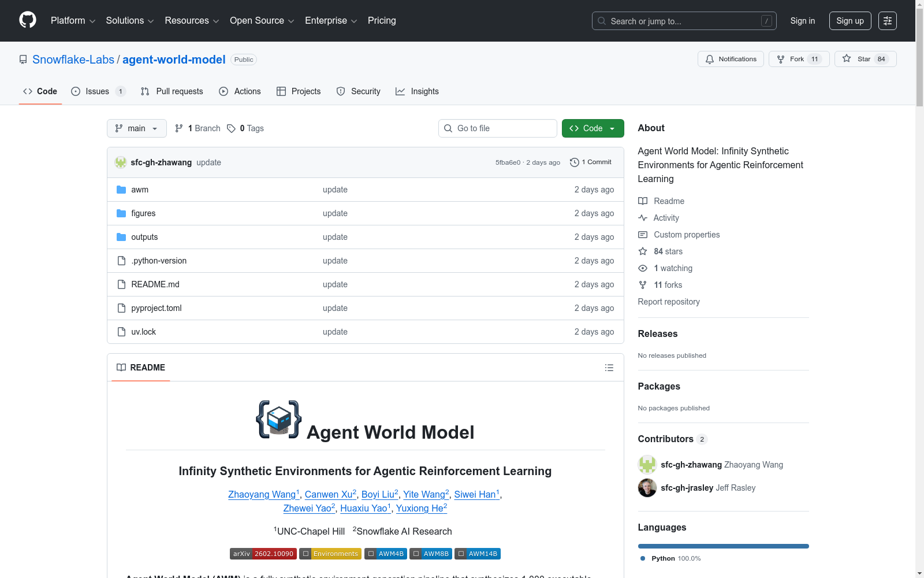This screenshot has width=924, height=578.
Task: Expand the Open Source menu
Action: tap(262, 21)
